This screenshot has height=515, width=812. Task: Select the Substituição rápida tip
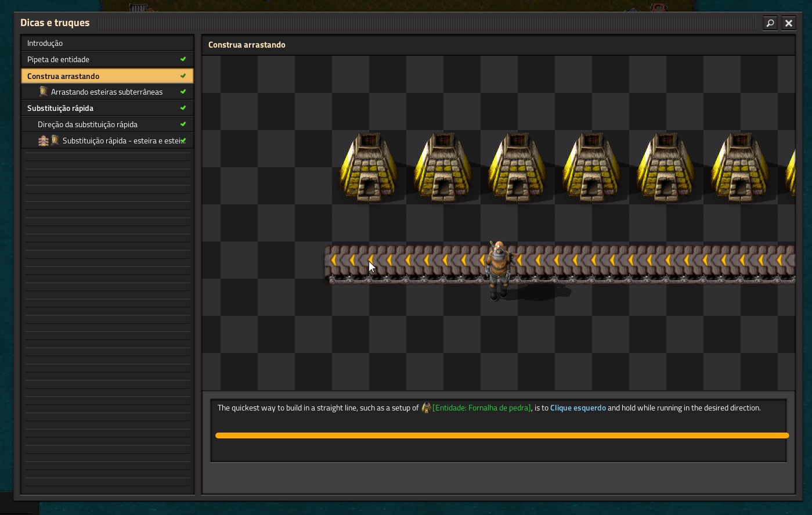(107, 108)
